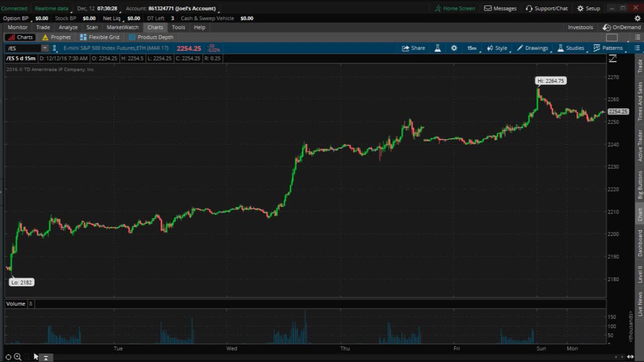Screen dimensions: 644x362
Task: Select the main Charts tab
Action: (x=155, y=27)
